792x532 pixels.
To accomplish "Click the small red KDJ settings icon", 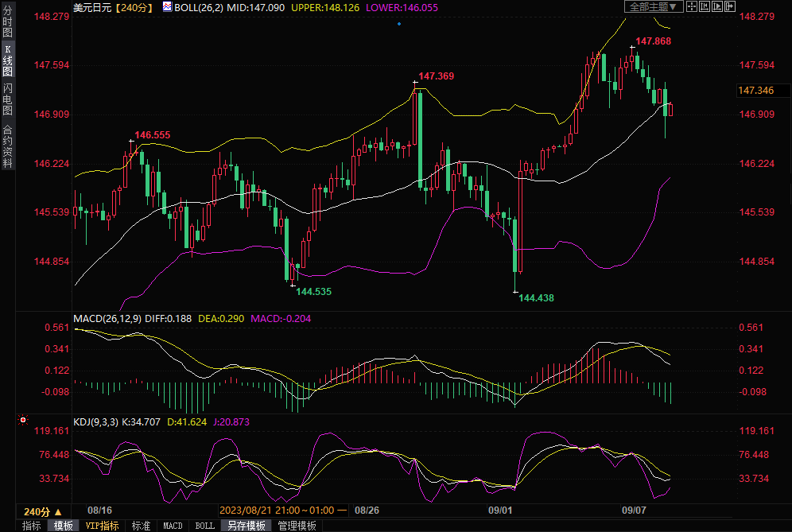I will (22, 419).
